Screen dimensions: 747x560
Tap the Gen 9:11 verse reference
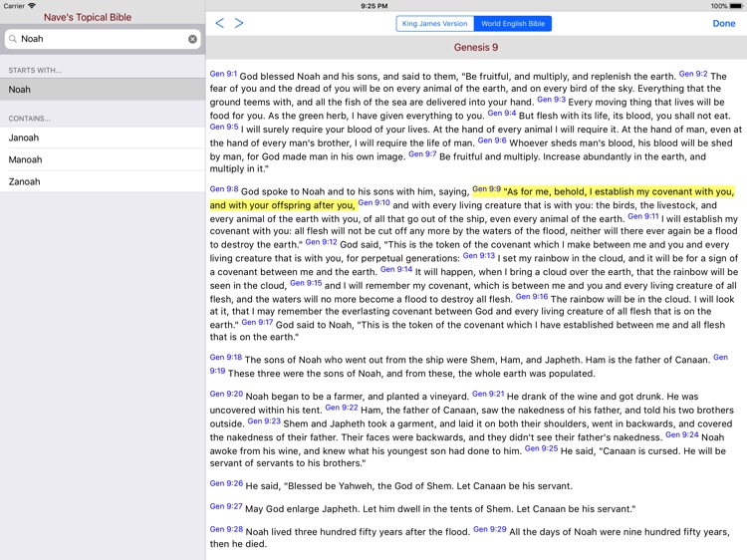pos(643,216)
